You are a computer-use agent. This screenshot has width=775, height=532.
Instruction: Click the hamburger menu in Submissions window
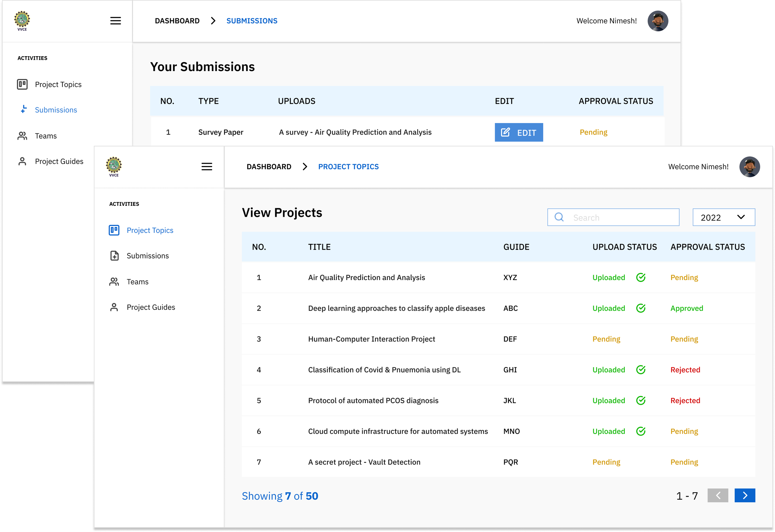115,21
